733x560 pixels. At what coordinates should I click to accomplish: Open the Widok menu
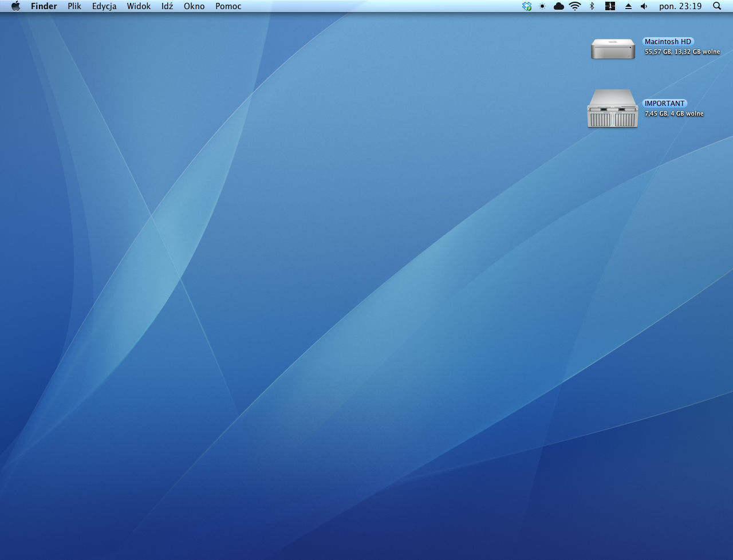pyautogui.click(x=139, y=6)
